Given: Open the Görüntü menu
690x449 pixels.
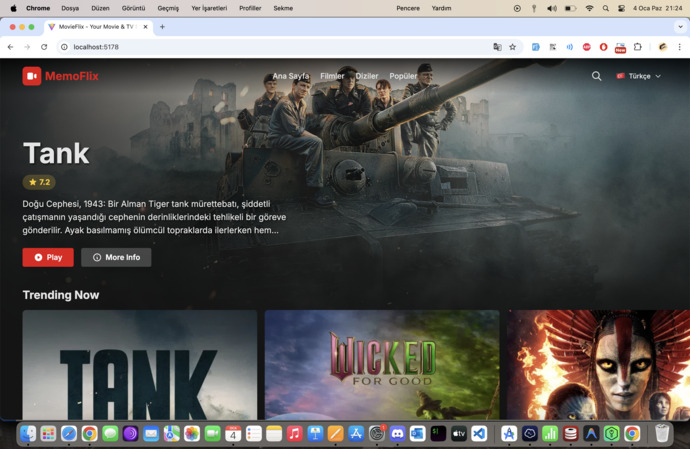Looking at the screenshot, I should tap(133, 8).
